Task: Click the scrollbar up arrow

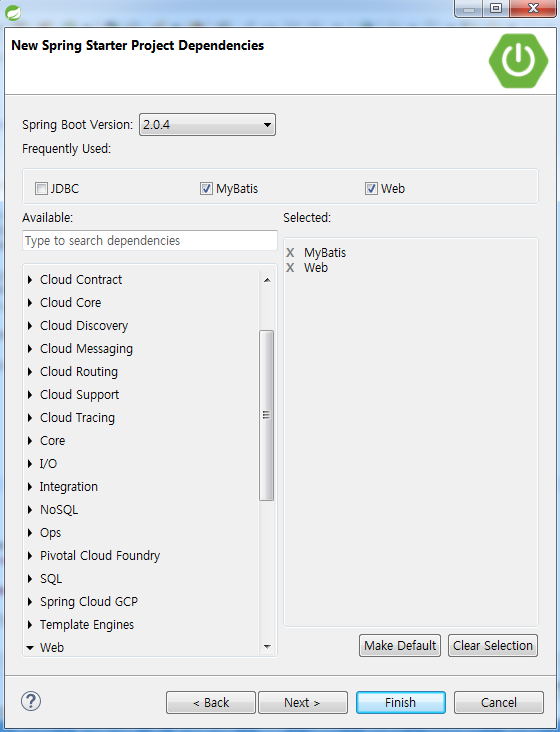Action: [267, 280]
